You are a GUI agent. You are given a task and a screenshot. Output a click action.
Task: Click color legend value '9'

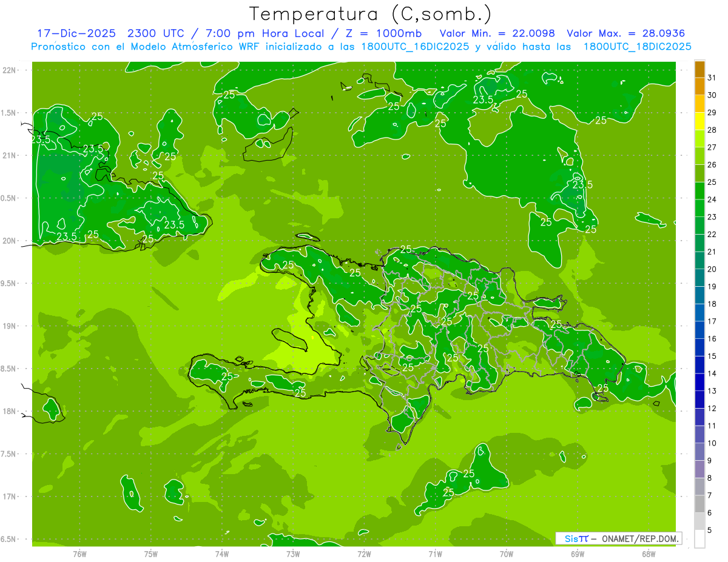tap(710, 461)
